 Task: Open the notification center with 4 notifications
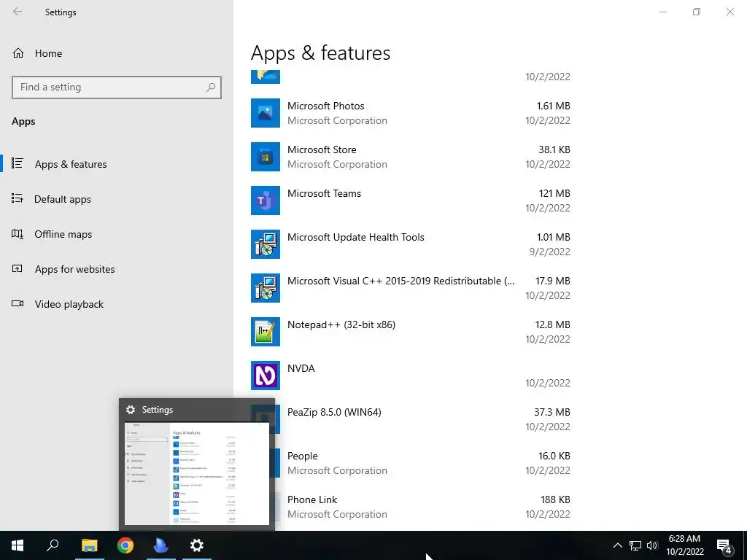(x=724, y=545)
